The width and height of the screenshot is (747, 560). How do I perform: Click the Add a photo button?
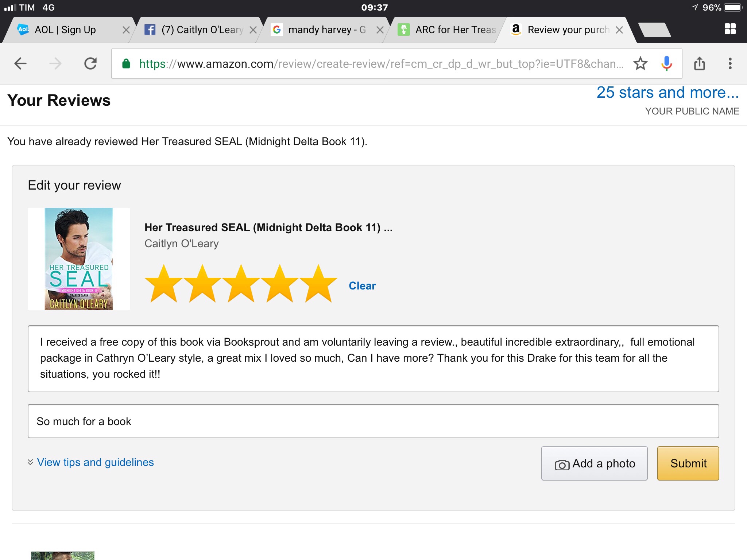click(594, 463)
